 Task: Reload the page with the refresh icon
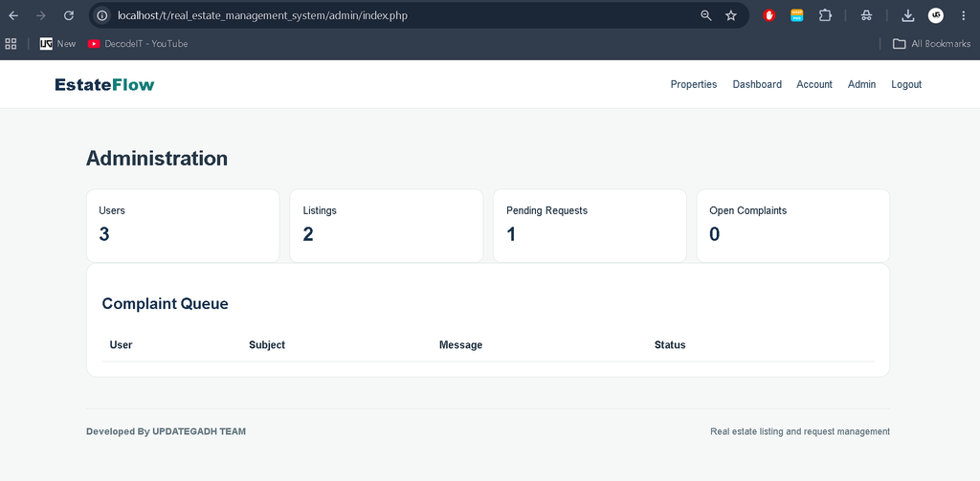pyautogui.click(x=69, y=15)
